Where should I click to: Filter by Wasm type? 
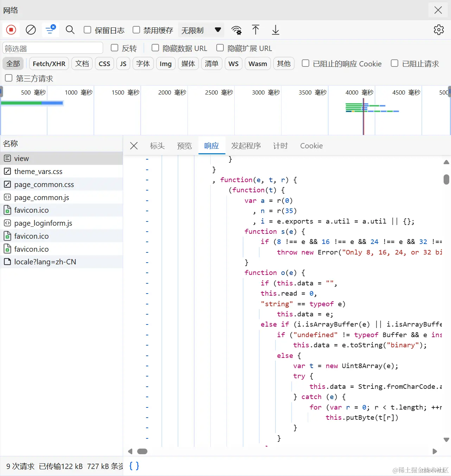(x=258, y=64)
